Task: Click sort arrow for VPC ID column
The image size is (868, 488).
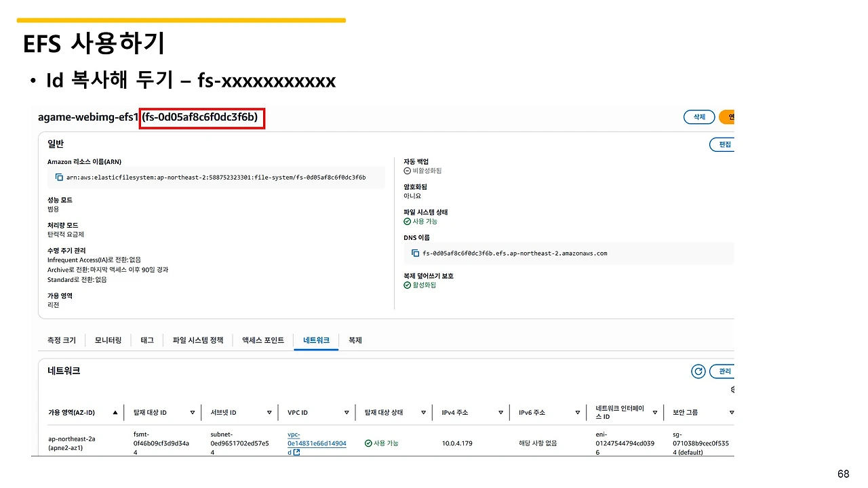Action: (x=347, y=412)
